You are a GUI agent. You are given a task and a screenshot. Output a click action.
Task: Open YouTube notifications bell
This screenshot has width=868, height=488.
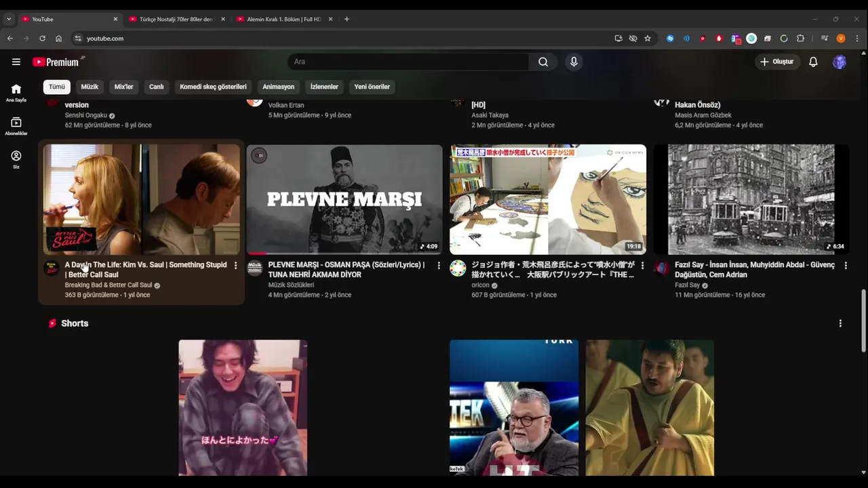tap(813, 62)
